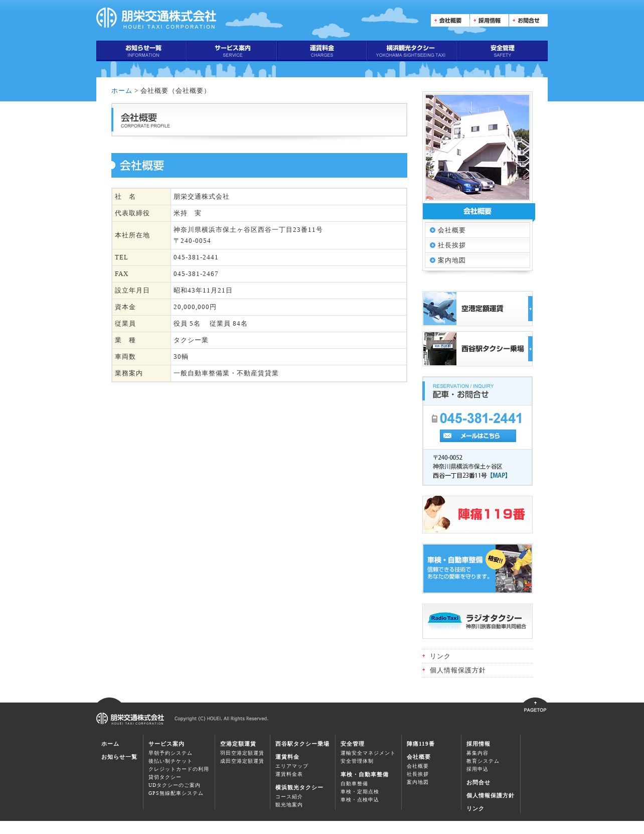Click the footer 朋栄交通株式会社 logo
The width and height of the screenshot is (644, 834).
[x=130, y=719]
